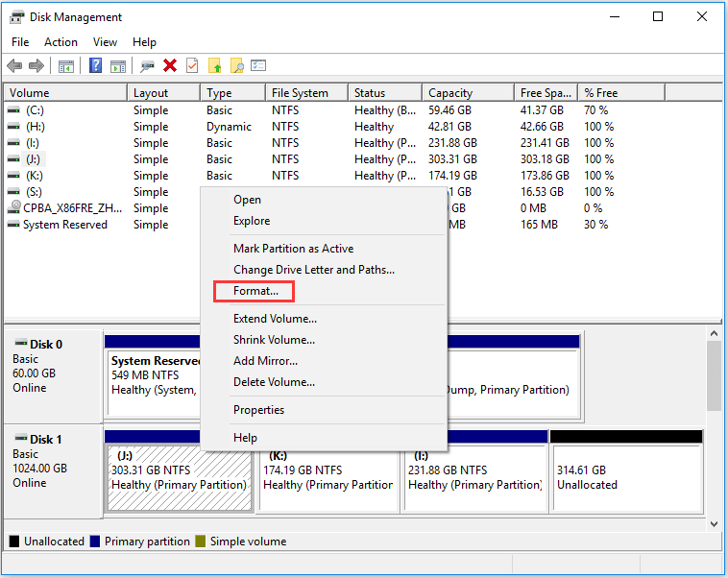Click the red X Delete toolbar icon
The image size is (728, 578).
(170, 65)
